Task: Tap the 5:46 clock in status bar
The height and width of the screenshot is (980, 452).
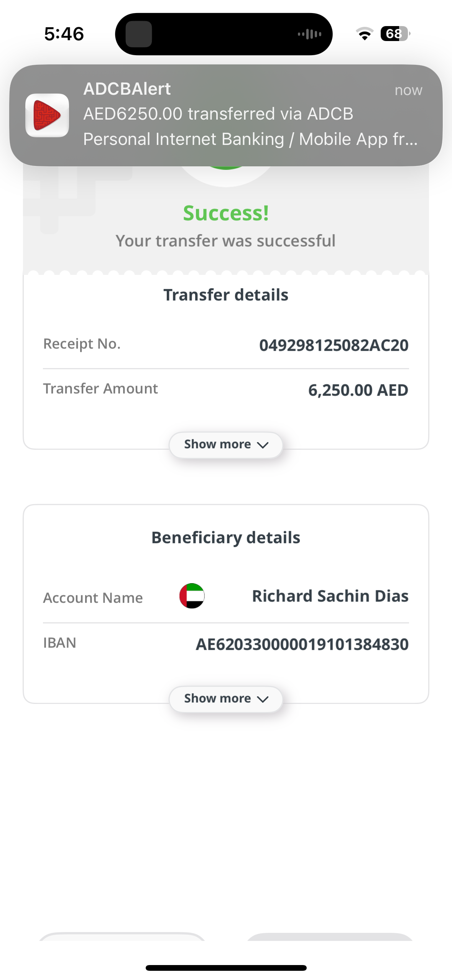Action: (x=64, y=34)
